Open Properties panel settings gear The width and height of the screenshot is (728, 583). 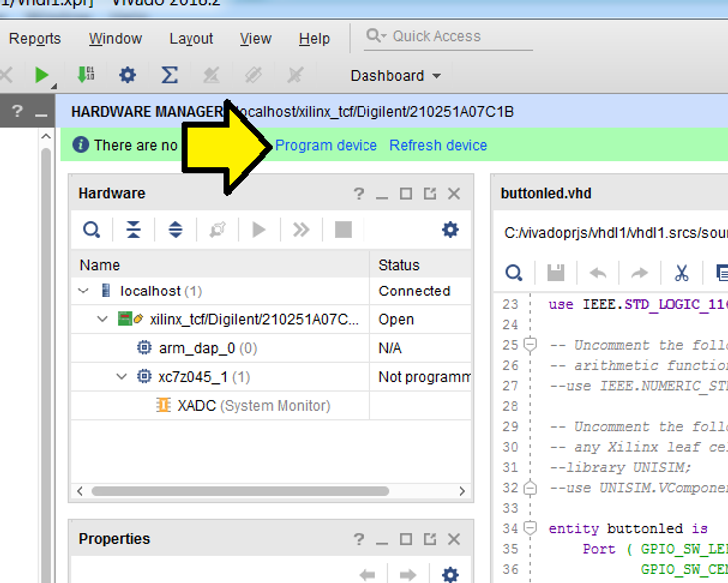pyautogui.click(x=450, y=574)
